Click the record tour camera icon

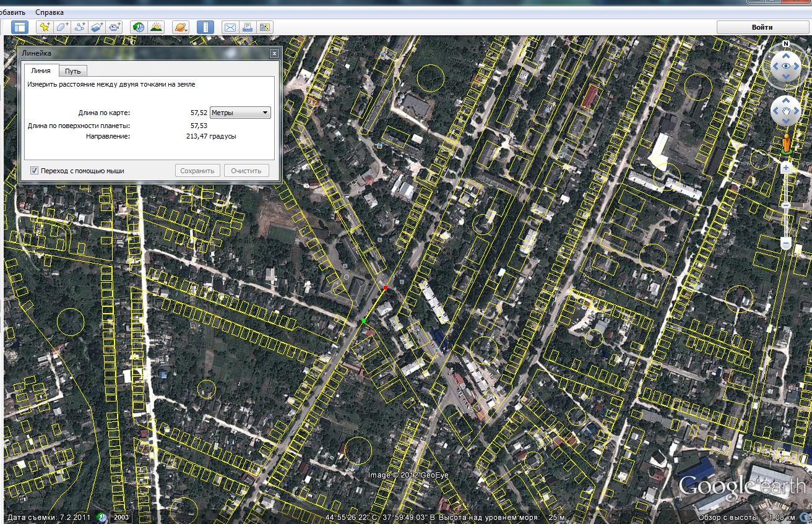click(114, 27)
